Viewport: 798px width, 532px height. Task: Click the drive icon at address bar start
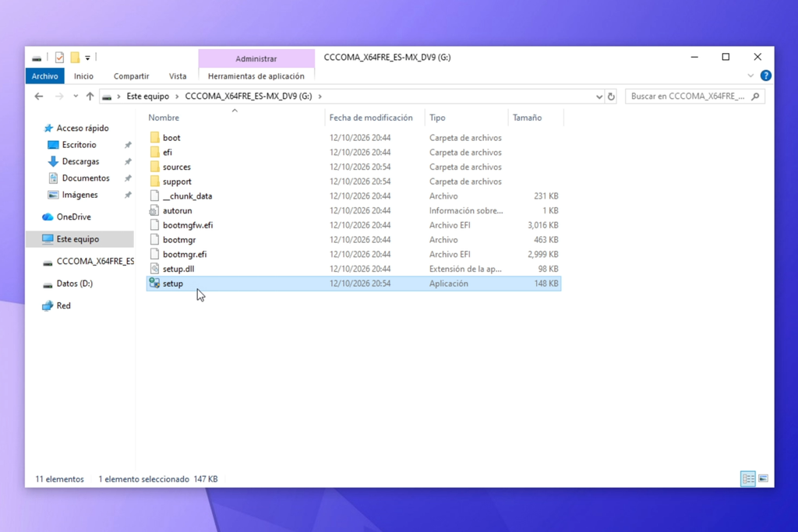tap(107, 97)
